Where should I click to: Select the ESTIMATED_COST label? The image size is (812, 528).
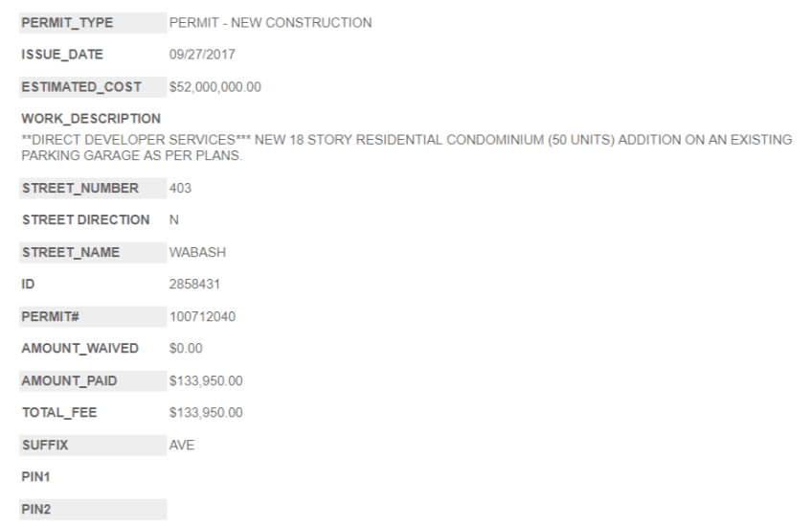pyautogui.click(x=81, y=87)
